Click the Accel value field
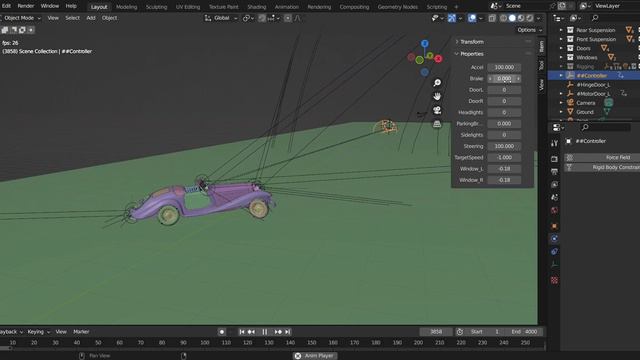Viewport: 640px width, 360px height. tap(504, 67)
